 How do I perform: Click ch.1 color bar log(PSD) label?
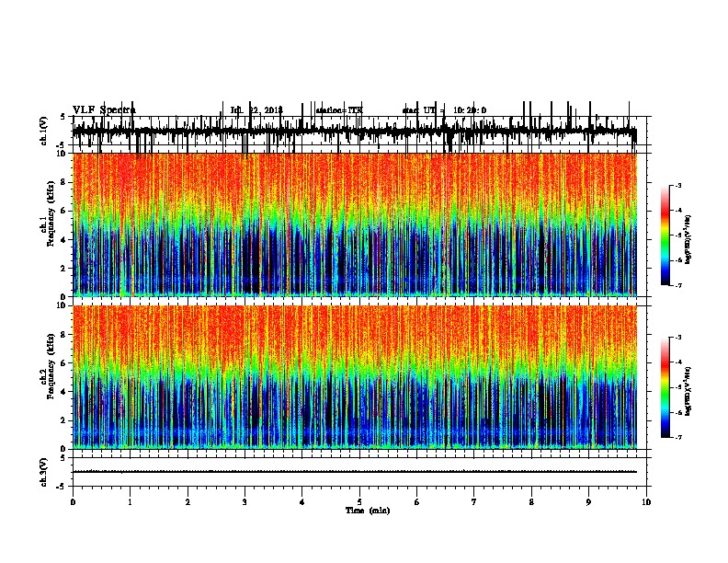click(x=688, y=239)
